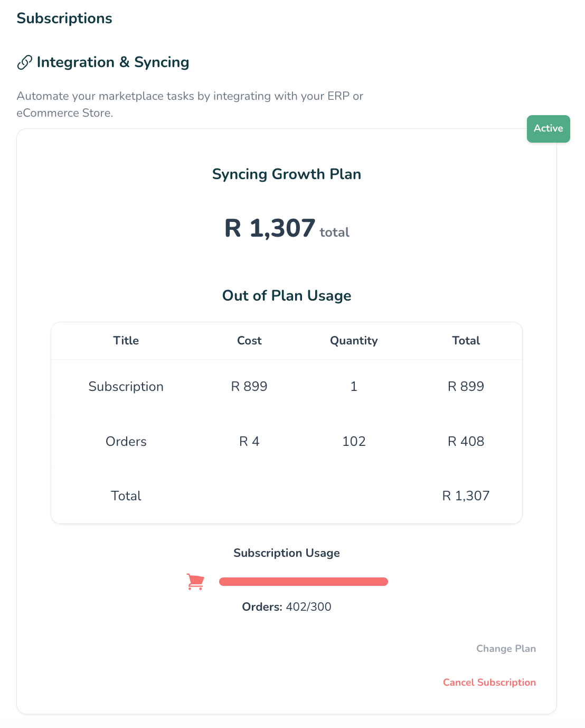Click the red orders usage progress bar
This screenshot has height=728, width=585.
(304, 582)
